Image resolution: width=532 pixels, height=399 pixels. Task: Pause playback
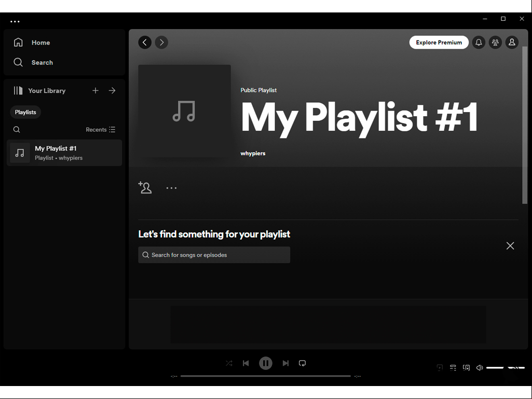pos(266,363)
